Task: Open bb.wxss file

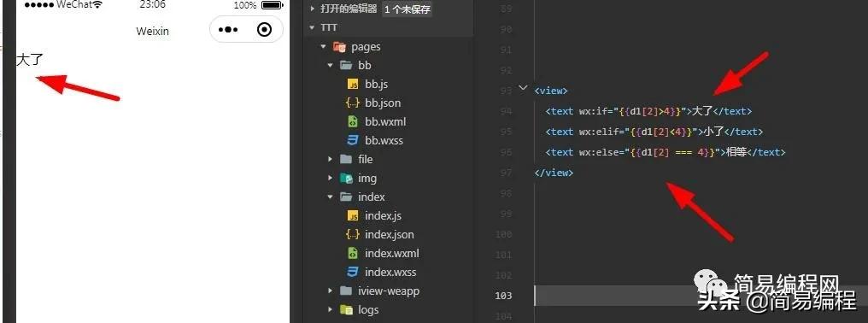Action: [384, 141]
